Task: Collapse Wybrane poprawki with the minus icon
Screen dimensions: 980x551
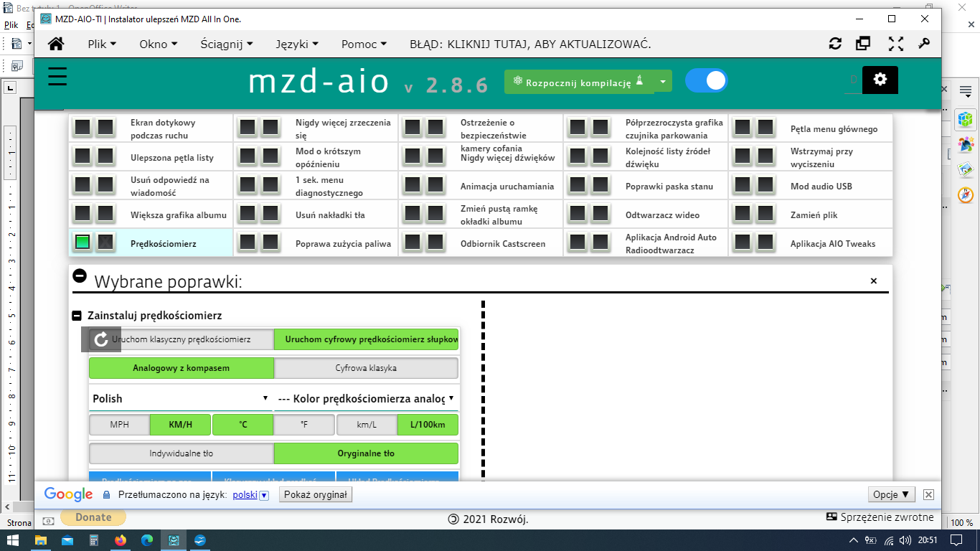Action: [x=80, y=275]
